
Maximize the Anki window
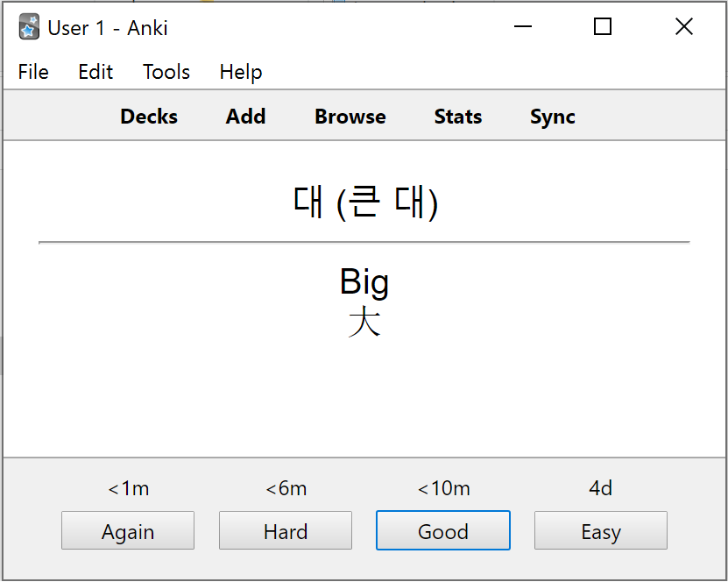coord(603,26)
